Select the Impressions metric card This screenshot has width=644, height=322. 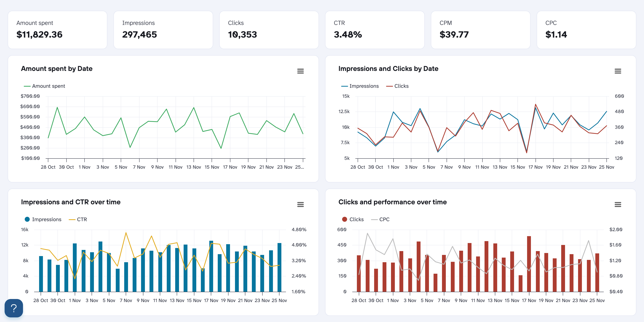(163, 30)
